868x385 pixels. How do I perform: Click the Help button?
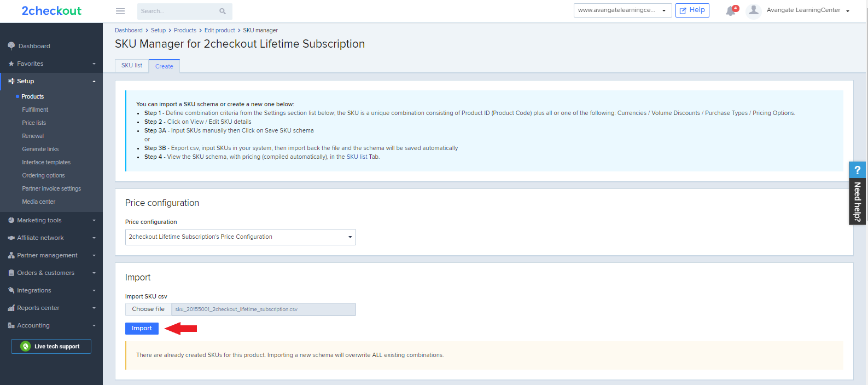(x=692, y=10)
